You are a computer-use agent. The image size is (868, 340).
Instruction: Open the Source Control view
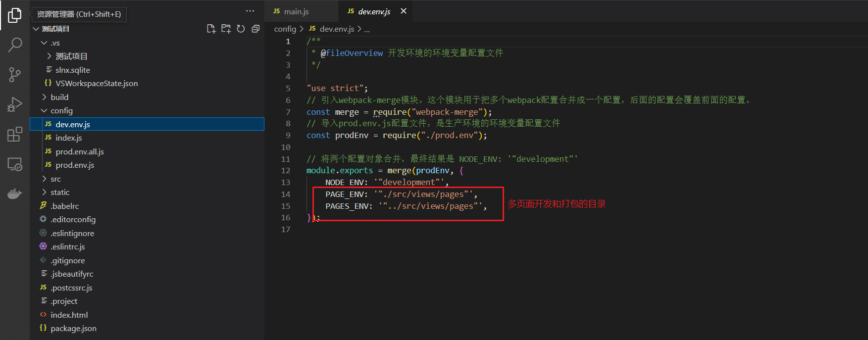pos(15,75)
